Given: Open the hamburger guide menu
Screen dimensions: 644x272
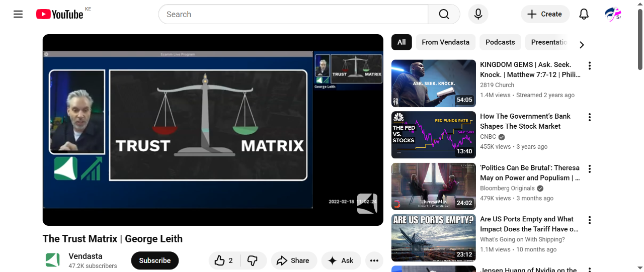Looking at the screenshot, I should [18, 14].
